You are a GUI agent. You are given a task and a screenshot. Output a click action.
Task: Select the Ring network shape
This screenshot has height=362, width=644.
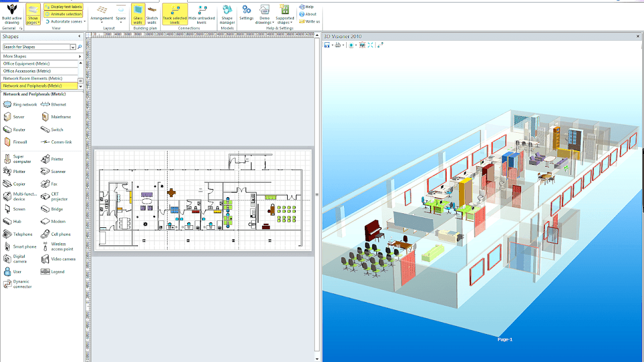(21, 105)
